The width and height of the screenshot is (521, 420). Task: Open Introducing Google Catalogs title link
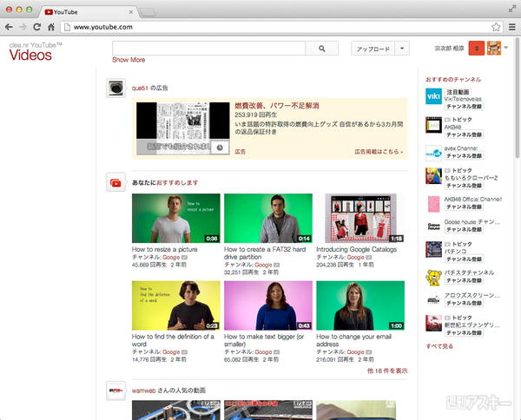point(356,249)
